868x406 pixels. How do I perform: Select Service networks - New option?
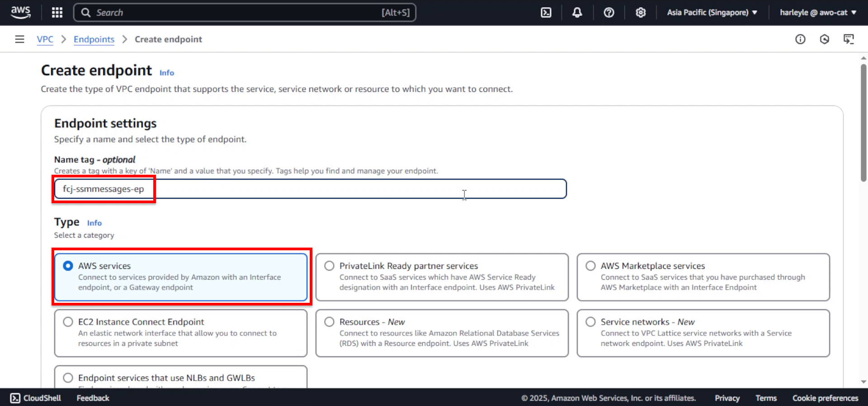point(703,333)
